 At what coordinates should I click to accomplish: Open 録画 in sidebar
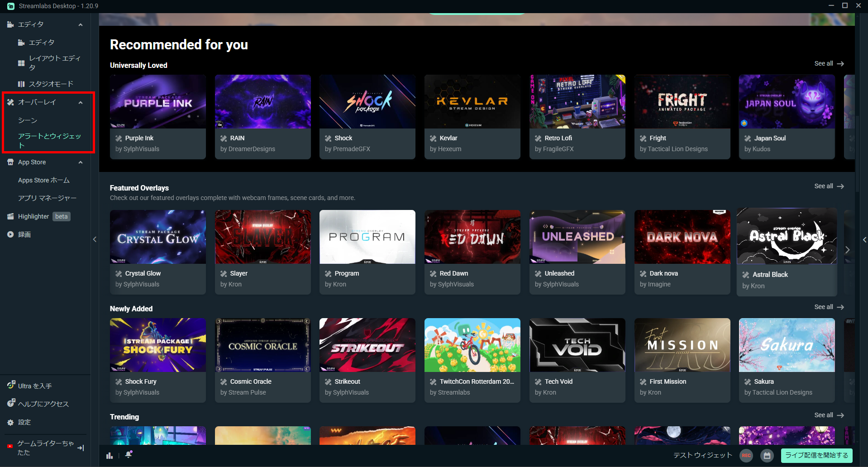(24, 235)
